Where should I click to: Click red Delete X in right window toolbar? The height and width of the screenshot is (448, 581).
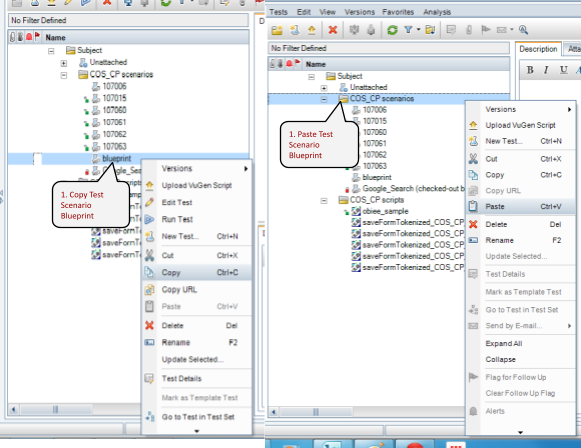pyautogui.click(x=332, y=30)
